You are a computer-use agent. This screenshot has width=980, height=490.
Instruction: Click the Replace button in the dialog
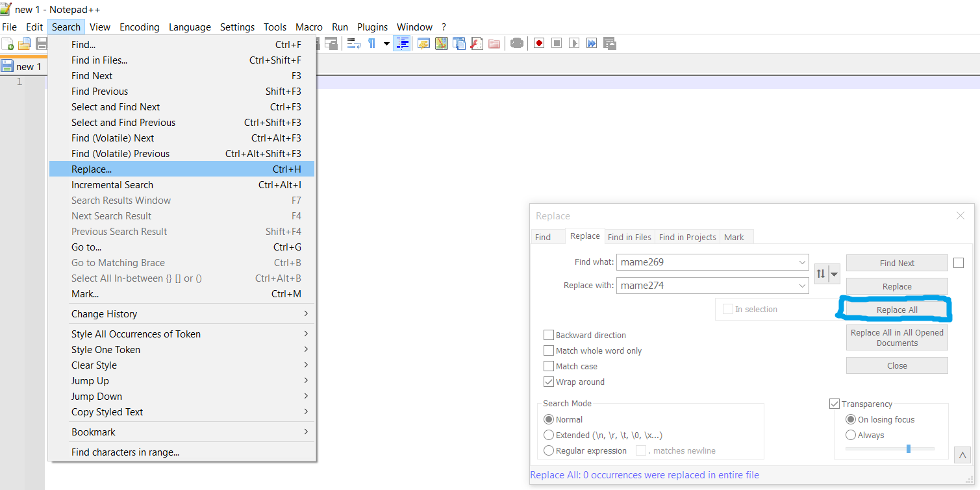[x=897, y=286]
